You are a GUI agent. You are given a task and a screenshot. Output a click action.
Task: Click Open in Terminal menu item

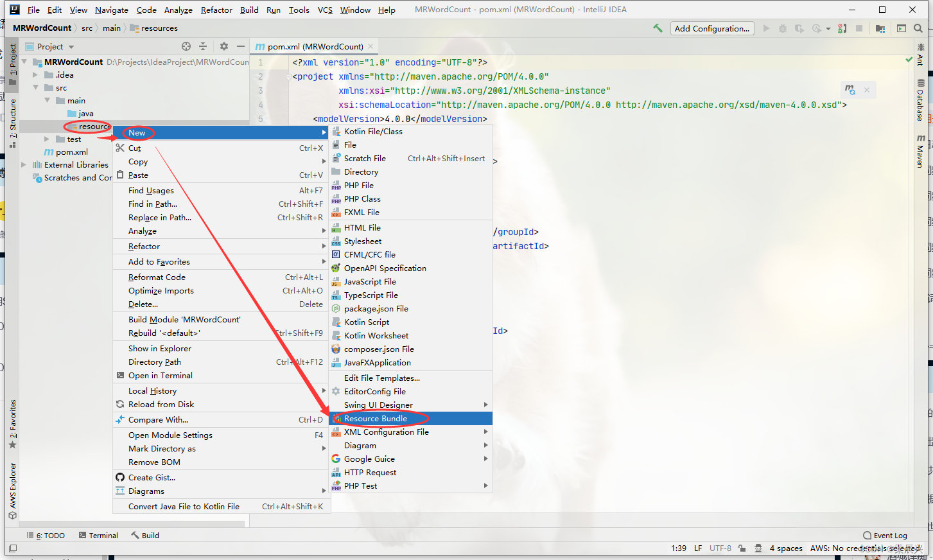pyautogui.click(x=220, y=375)
